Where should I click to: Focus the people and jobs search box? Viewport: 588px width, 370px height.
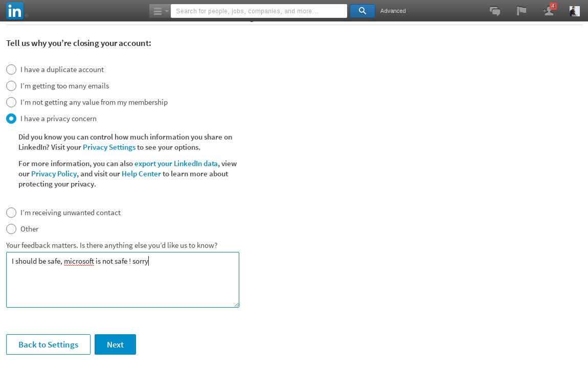click(259, 11)
